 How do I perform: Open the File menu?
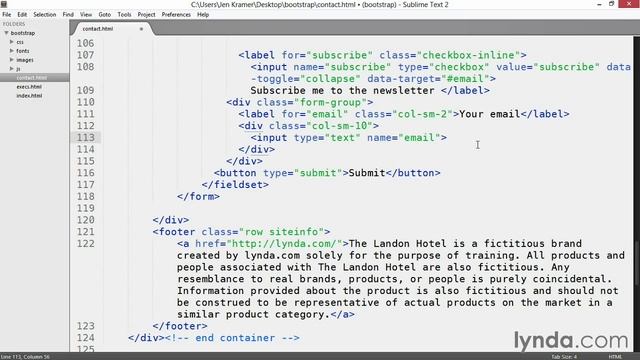pyautogui.click(x=7, y=14)
